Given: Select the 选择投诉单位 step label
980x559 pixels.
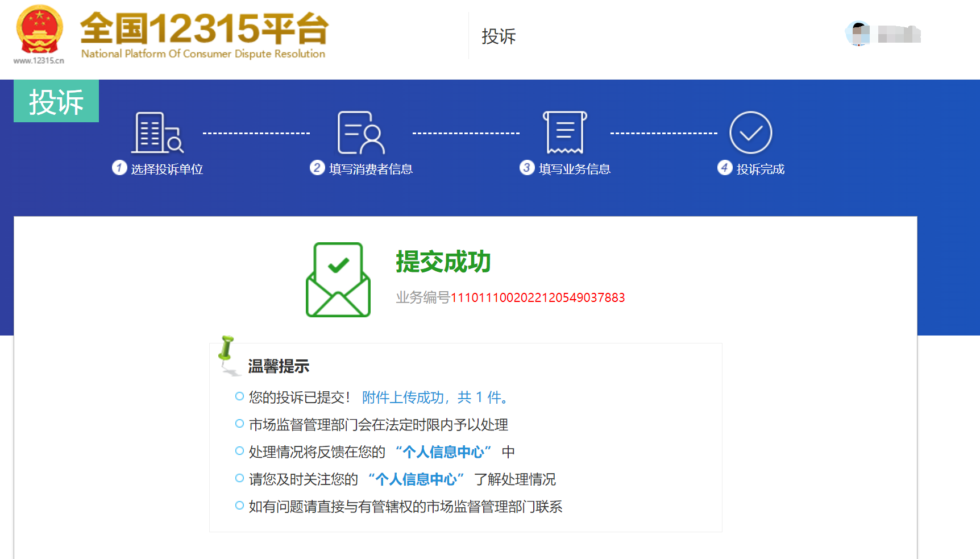Looking at the screenshot, I should [x=167, y=169].
